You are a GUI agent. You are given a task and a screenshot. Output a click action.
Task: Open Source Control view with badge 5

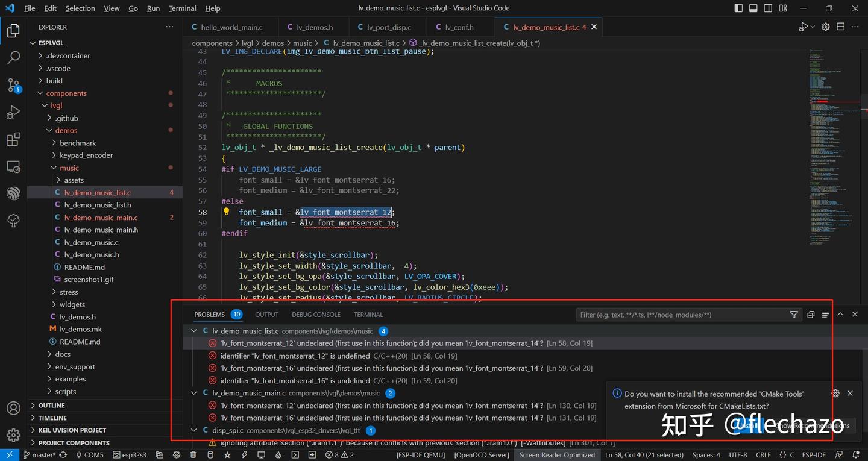pos(13,85)
